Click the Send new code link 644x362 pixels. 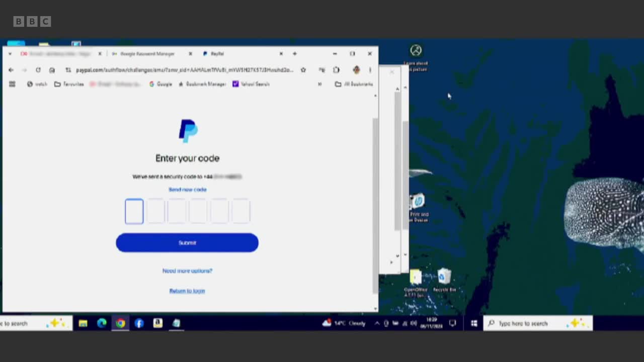[187, 190]
